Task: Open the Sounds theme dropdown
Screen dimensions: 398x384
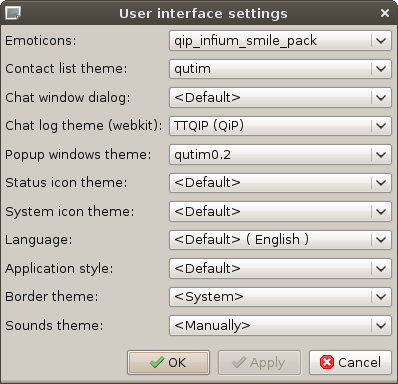Action: pyautogui.click(x=280, y=326)
